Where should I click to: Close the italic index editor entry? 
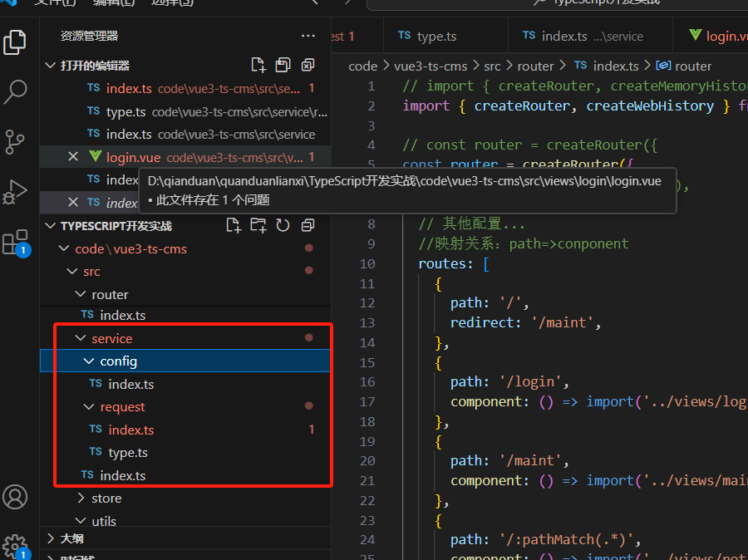tap(73, 202)
